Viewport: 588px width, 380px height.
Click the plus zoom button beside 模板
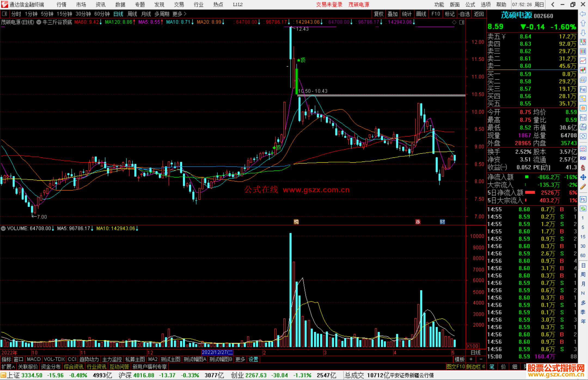(471, 359)
